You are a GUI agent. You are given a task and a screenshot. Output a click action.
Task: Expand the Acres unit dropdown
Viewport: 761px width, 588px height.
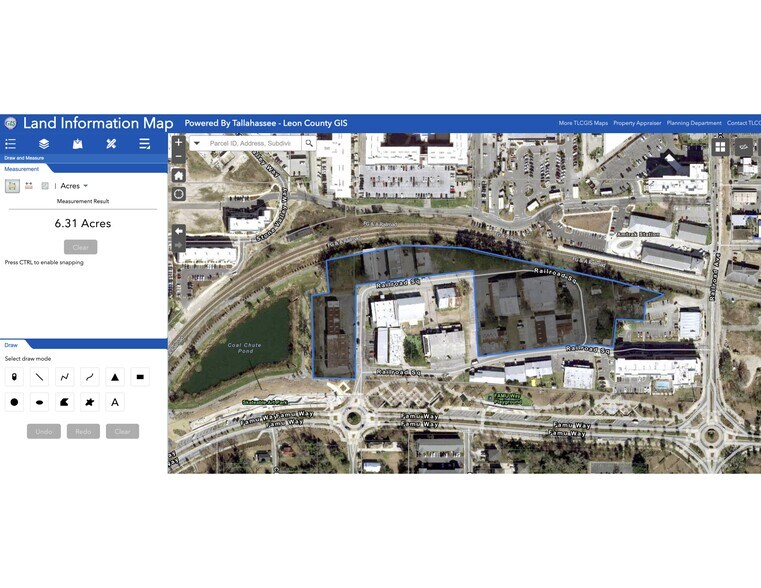tap(74, 186)
